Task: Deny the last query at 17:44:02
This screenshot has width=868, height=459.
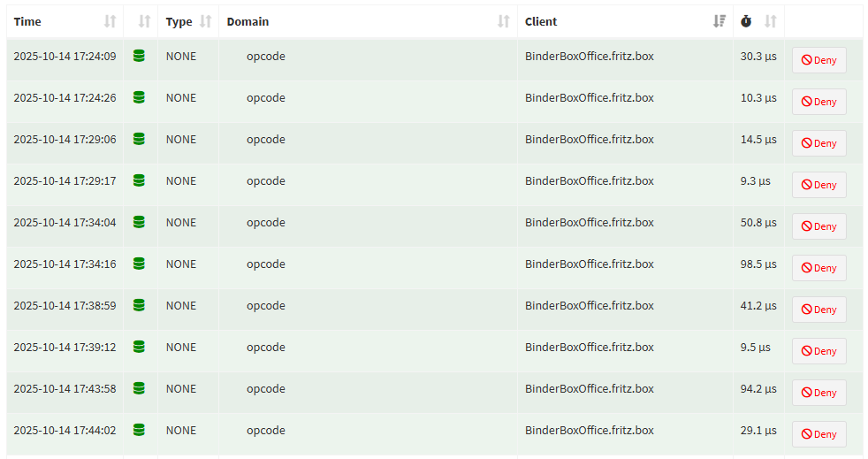Action: click(819, 434)
